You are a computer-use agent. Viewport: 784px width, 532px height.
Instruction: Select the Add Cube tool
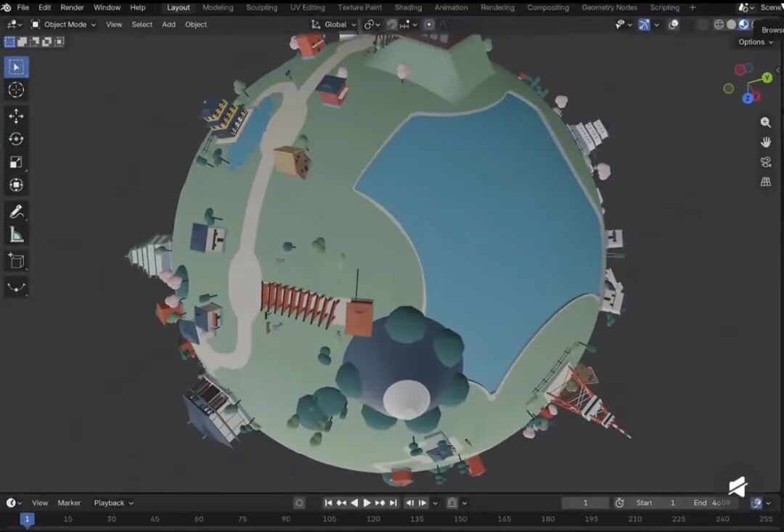pyautogui.click(x=16, y=261)
